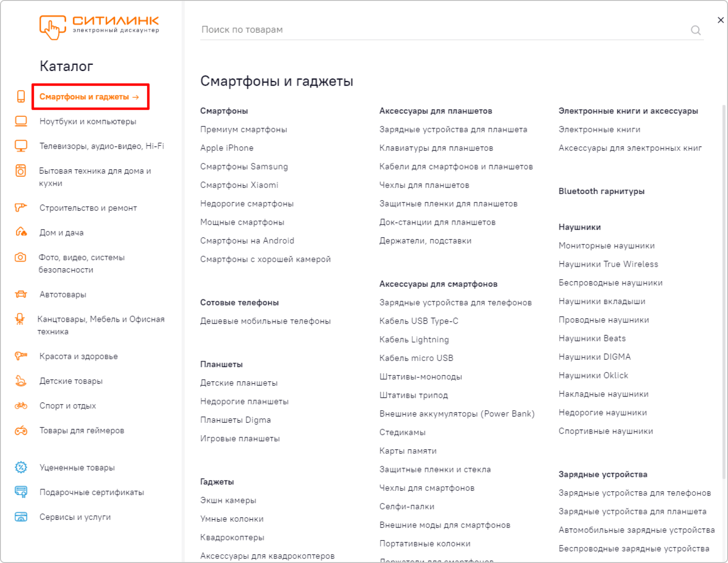Open Смартфоны Xiaomi subcategory
Screen dimensions: 728x563
239,185
